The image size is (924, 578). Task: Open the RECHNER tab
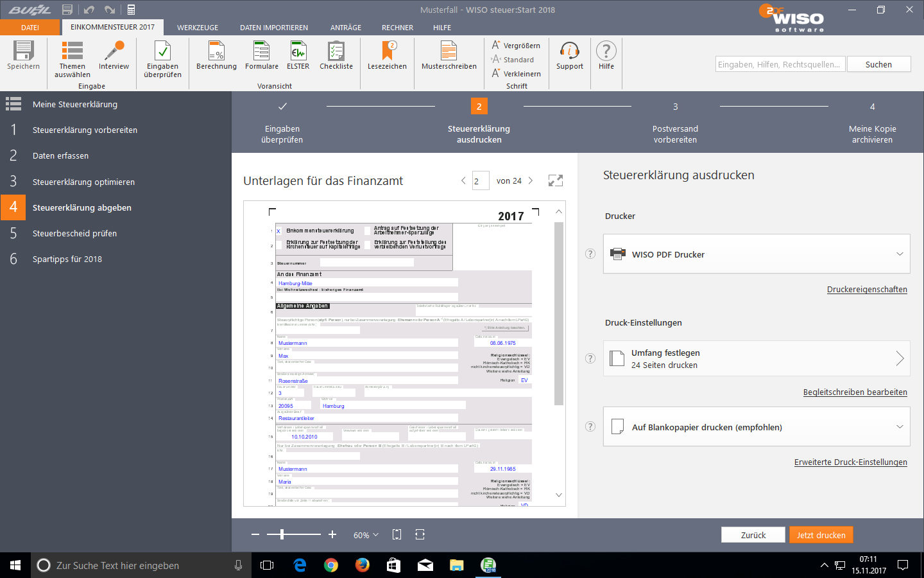397,28
